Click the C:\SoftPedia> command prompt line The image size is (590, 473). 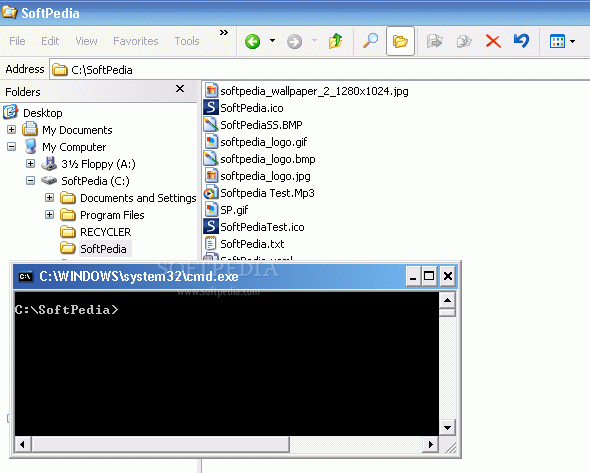[66, 310]
